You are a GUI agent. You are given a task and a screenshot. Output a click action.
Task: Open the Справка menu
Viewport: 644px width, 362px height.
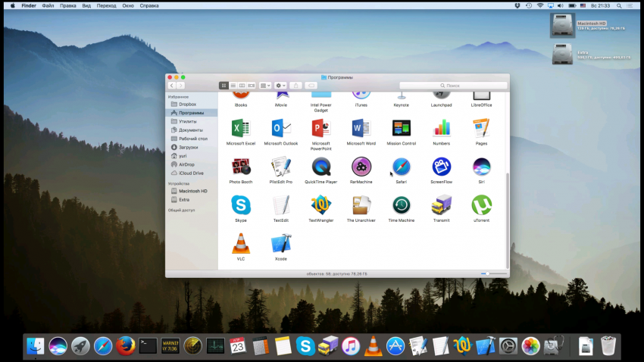149,6
